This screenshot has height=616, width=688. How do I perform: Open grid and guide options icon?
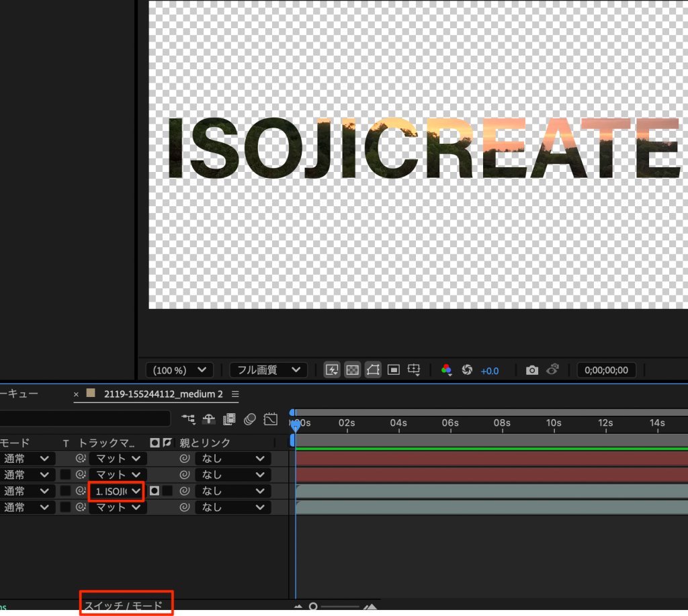tap(415, 370)
